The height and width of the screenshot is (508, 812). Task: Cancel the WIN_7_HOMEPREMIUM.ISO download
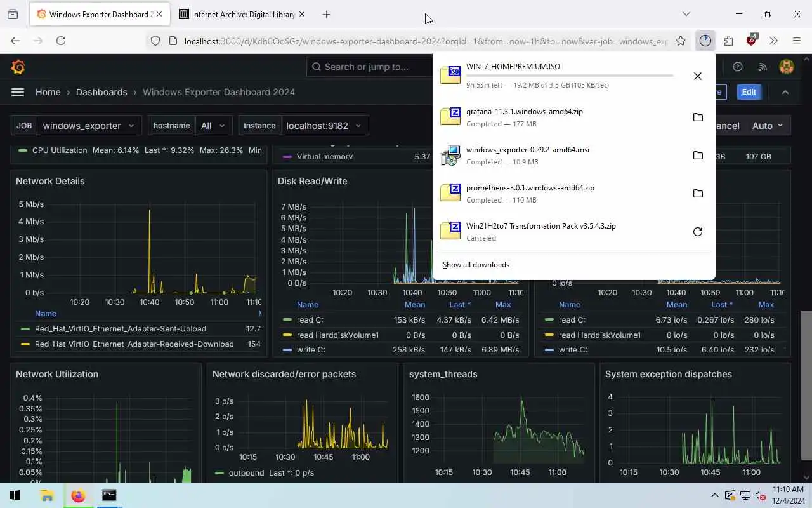(697, 76)
